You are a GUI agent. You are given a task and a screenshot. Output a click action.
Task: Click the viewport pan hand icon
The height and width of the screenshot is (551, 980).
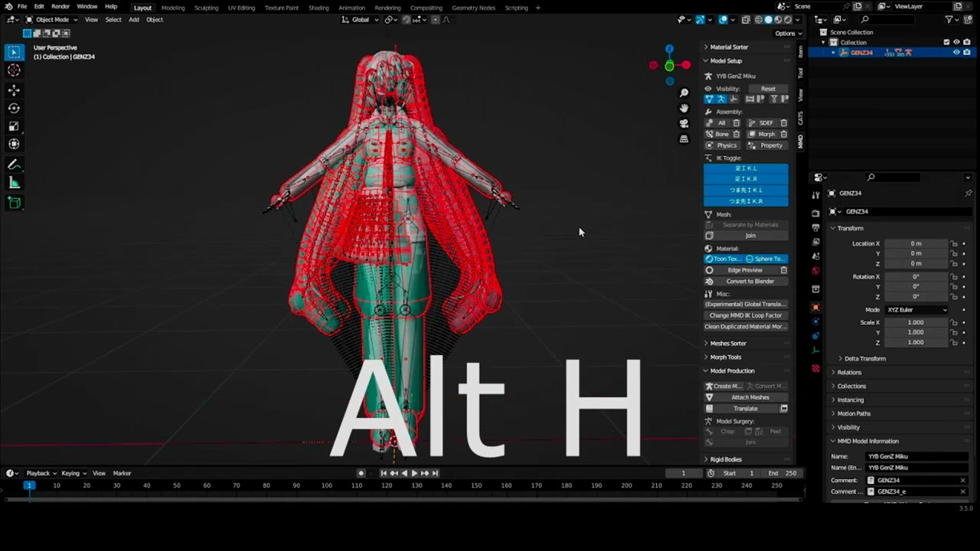pyautogui.click(x=684, y=108)
